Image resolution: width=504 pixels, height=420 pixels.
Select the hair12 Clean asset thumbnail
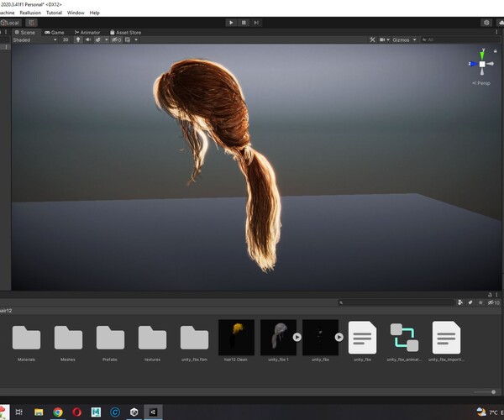tap(236, 338)
